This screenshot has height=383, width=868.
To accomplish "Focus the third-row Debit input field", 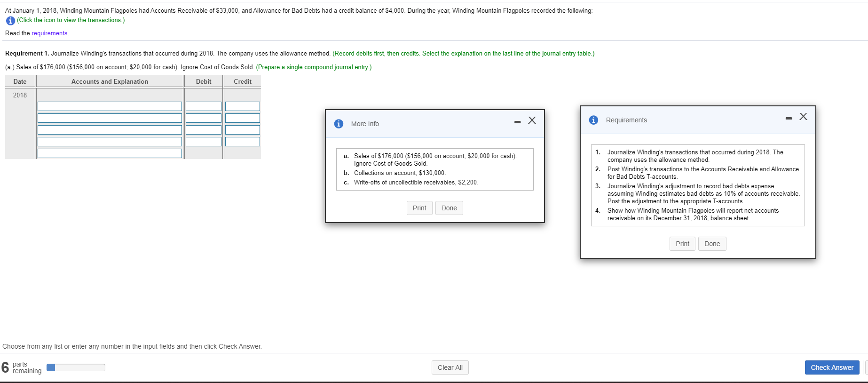I will (x=204, y=130).
